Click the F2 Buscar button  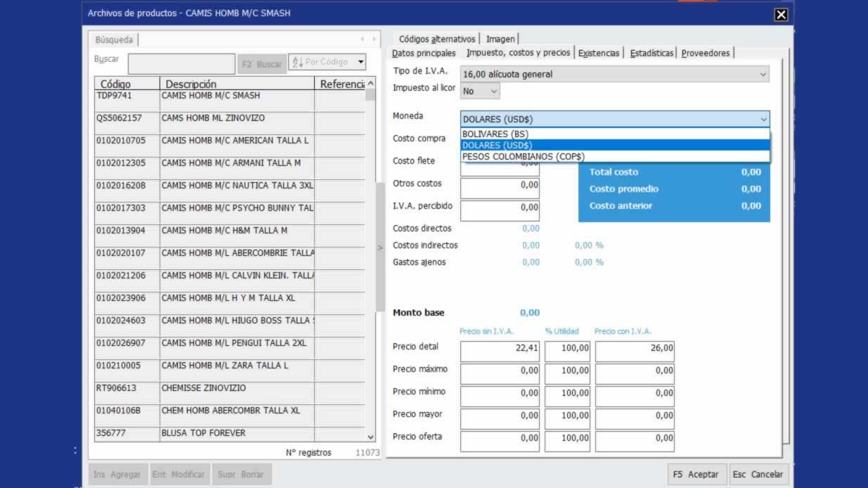261,64
